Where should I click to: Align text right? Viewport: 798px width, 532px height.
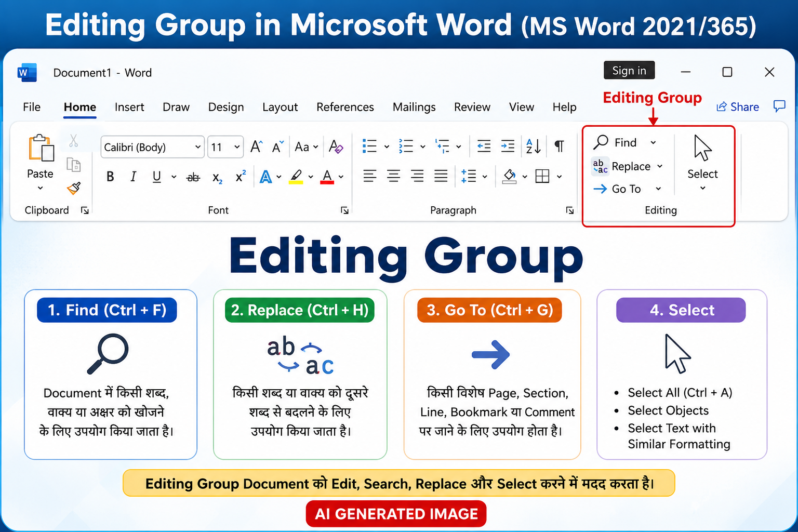click(x=417, y=176)
